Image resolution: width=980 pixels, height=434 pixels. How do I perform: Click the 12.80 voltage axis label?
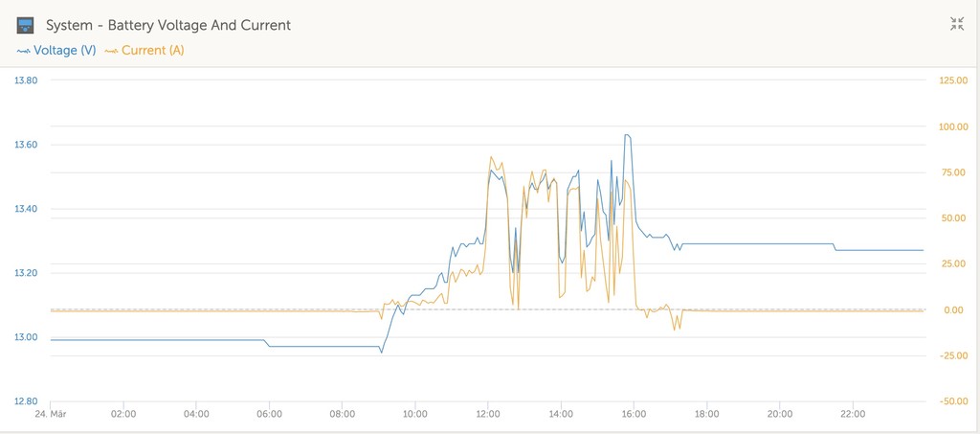tap(26, 401)
